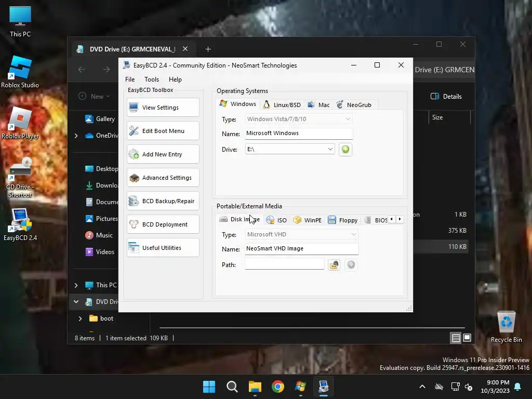Open This PC desktop icon
The height and width of the screenshot is (399, 532).
pos(20,21)
